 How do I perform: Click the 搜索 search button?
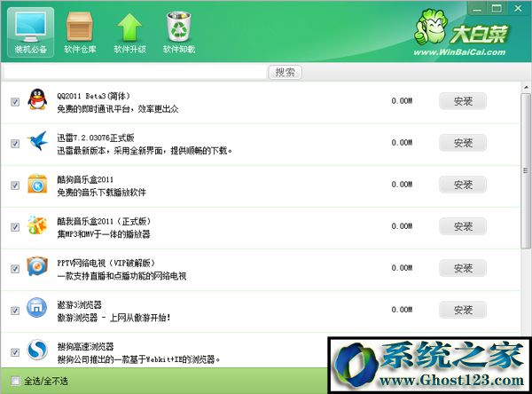pos(285,73)
